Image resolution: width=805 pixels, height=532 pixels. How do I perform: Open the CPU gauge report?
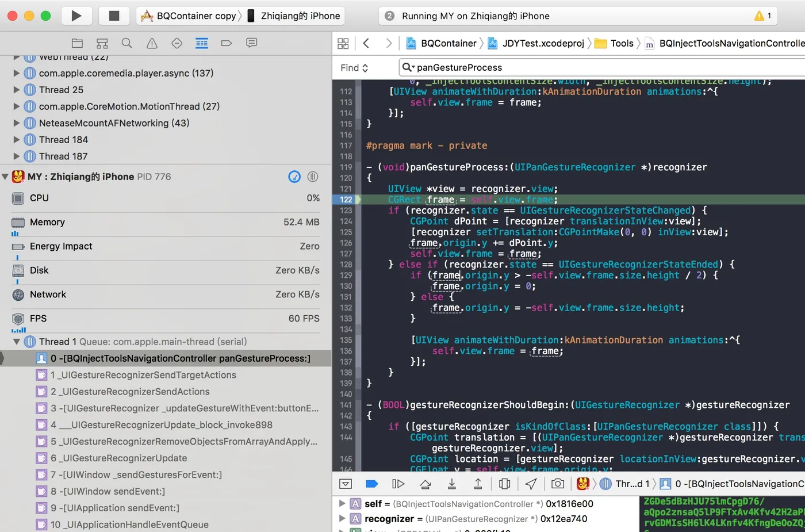click(166, 198)
